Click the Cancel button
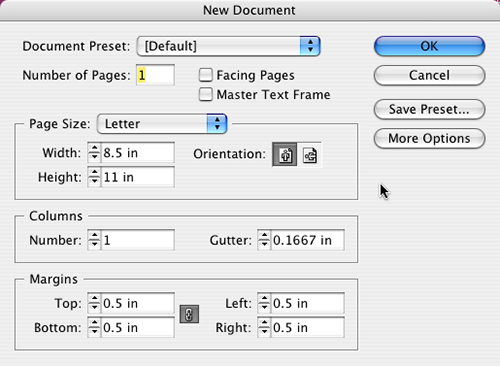 pyautogui.click(x=429, y=75)
